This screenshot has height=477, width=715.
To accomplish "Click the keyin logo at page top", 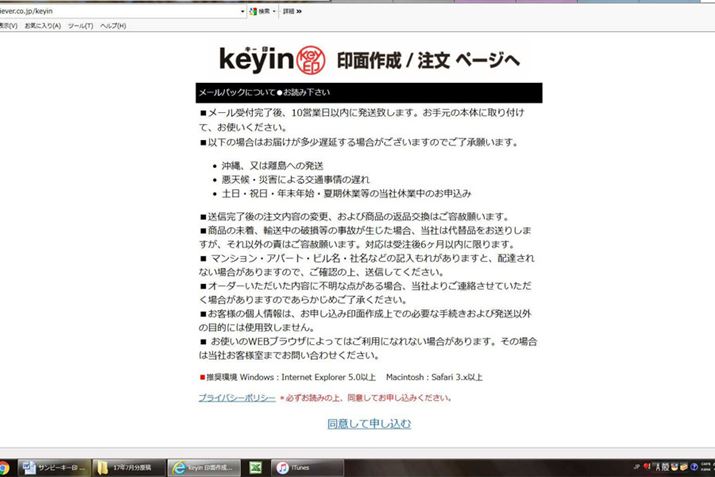I will click(272, 60).
